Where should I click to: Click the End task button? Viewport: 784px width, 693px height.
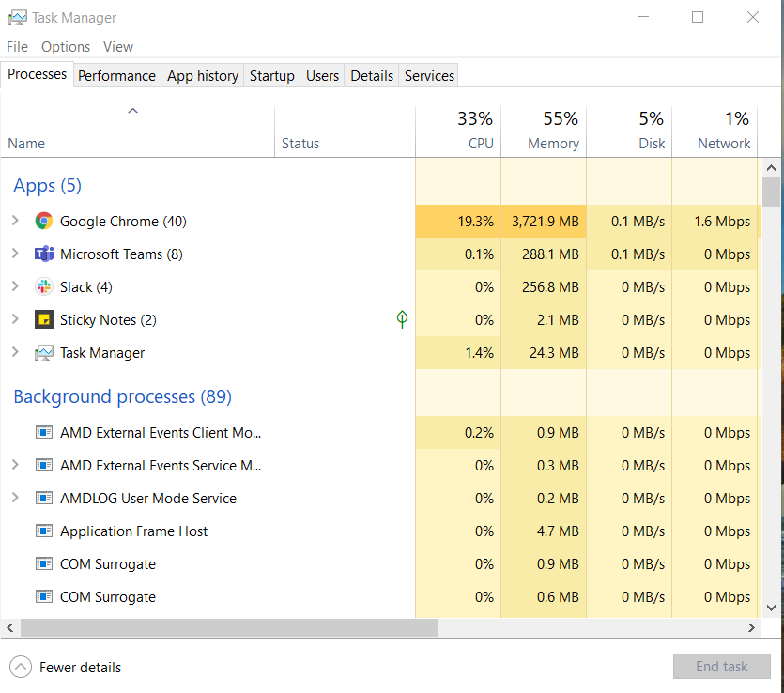click(x=721, y=667)
